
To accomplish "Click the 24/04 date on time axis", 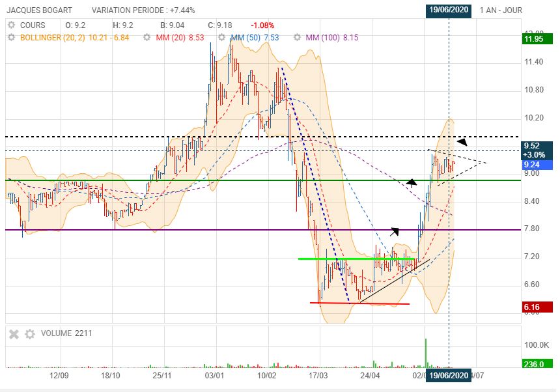I will pos(370,376).
